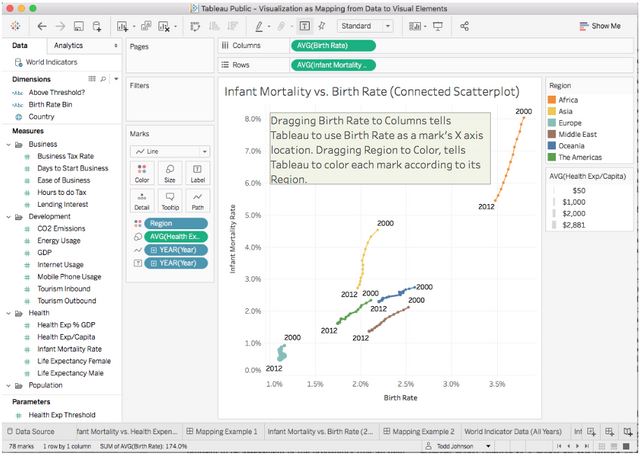The image size is (640, 455).
Task: Open the Dimensions pane dropdown arrow
Action: (116, 79)
